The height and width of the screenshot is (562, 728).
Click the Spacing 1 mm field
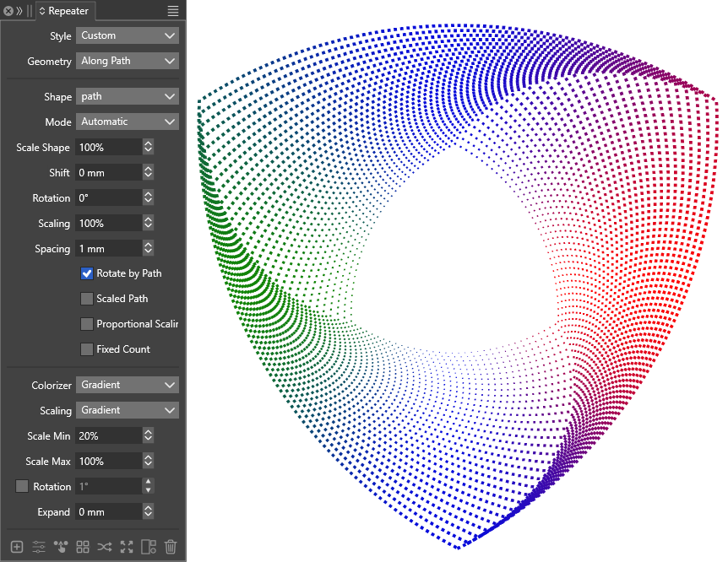pos(109,248)
